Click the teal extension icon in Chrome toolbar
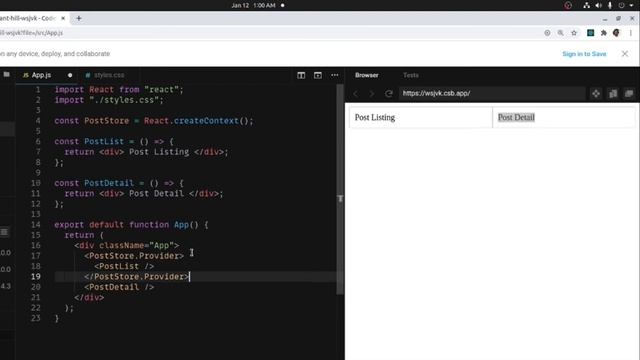This screenshot has height=360, width=640. (590, 33)
